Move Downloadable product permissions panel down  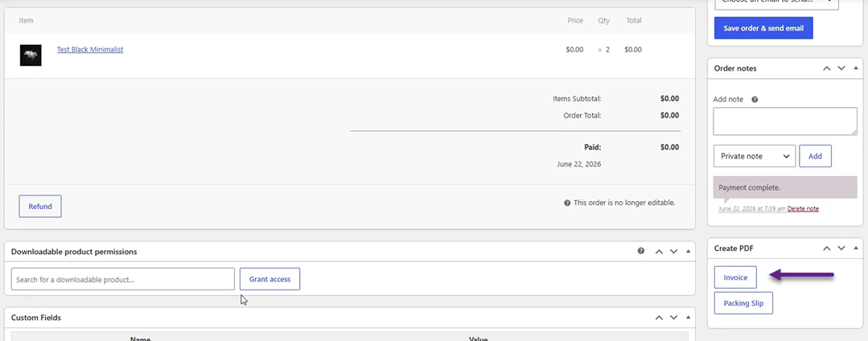(673, 251)
